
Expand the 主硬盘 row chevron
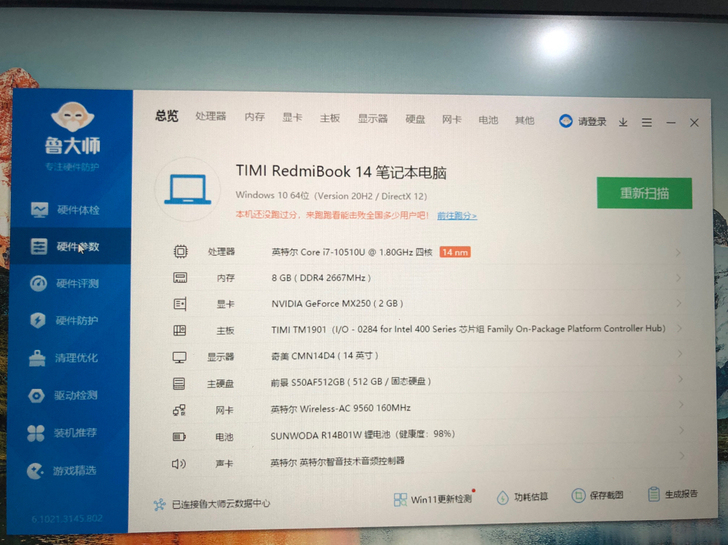[681, 379]
